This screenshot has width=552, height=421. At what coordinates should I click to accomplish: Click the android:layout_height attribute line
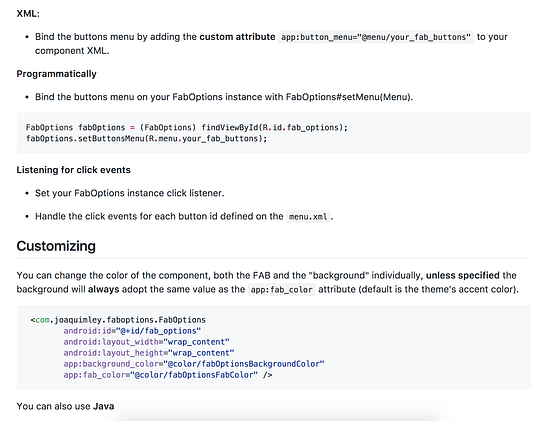point(149,353)
